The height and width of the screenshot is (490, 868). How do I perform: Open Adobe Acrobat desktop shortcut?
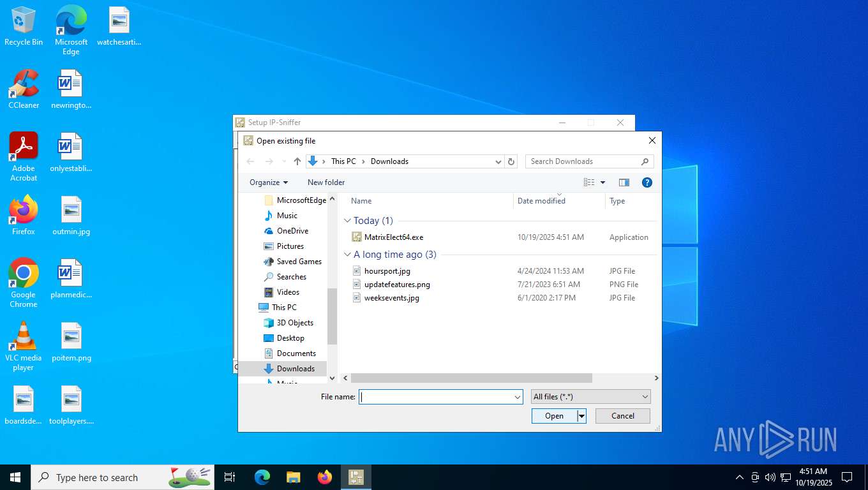[24, 157]
